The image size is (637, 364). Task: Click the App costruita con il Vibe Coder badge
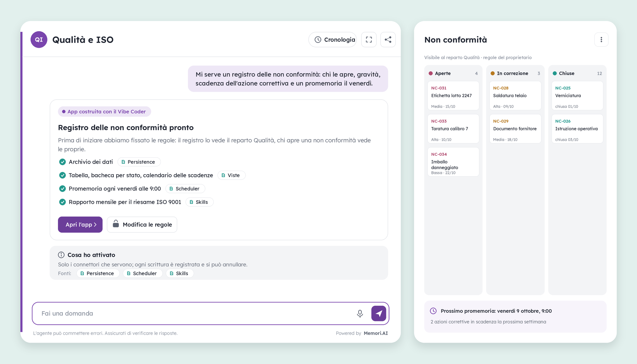(104, 111)
